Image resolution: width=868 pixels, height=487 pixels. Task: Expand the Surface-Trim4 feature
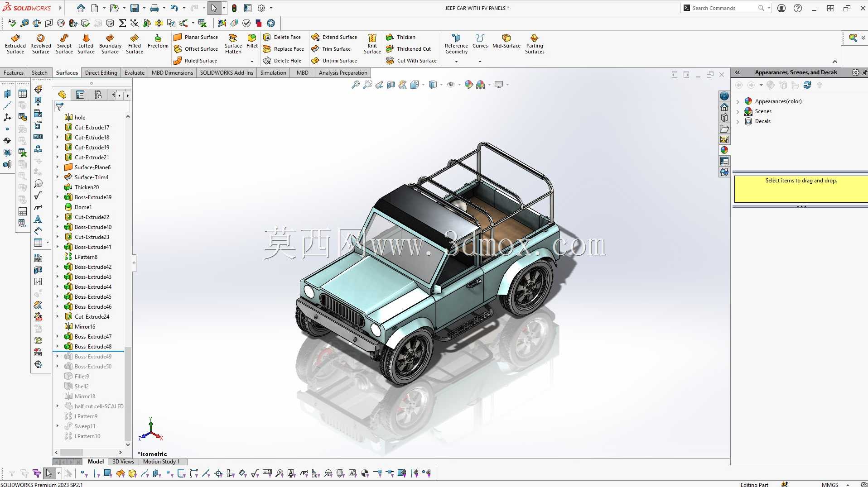pyautogui.click(x=58, y=177)
